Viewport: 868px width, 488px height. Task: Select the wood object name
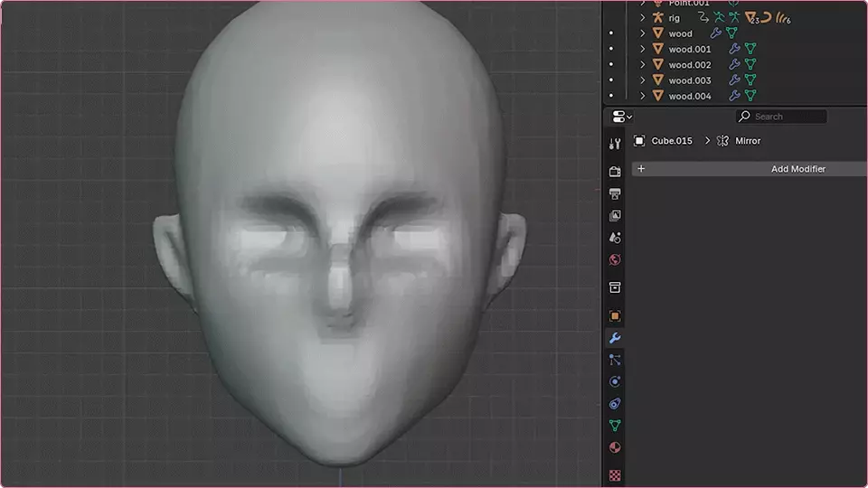(x=680, y=33)
